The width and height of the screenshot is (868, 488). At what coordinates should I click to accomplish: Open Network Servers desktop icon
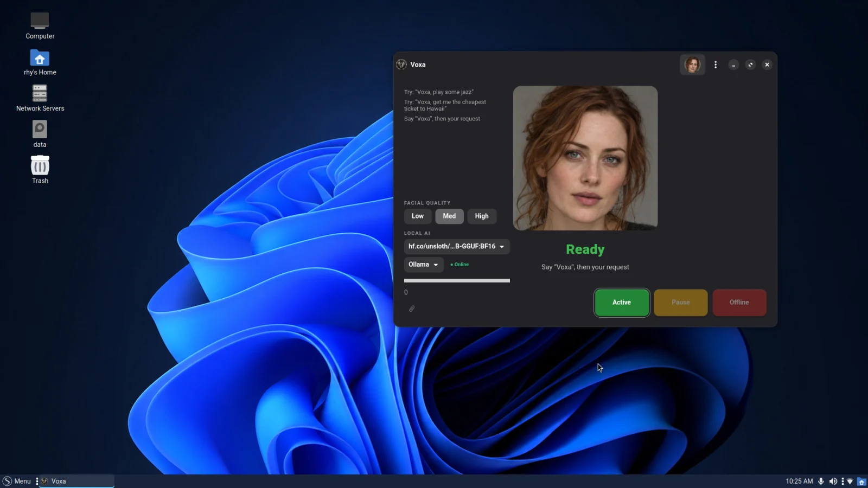tap(40, 98)
